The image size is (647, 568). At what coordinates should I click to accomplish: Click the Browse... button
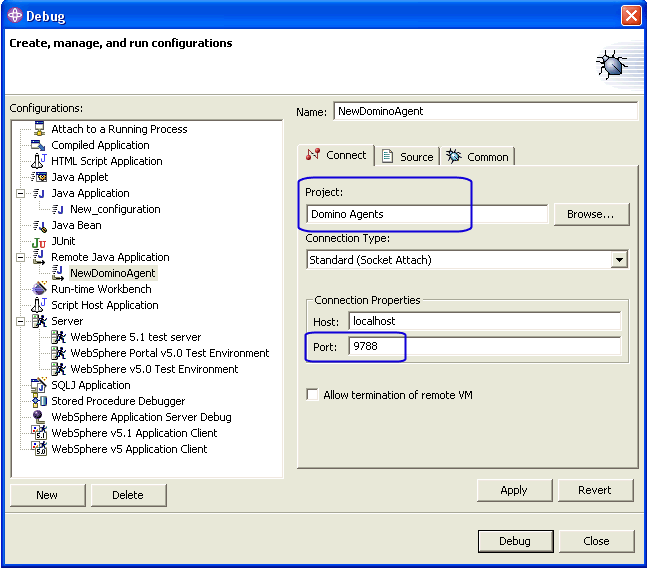[591, 214]
